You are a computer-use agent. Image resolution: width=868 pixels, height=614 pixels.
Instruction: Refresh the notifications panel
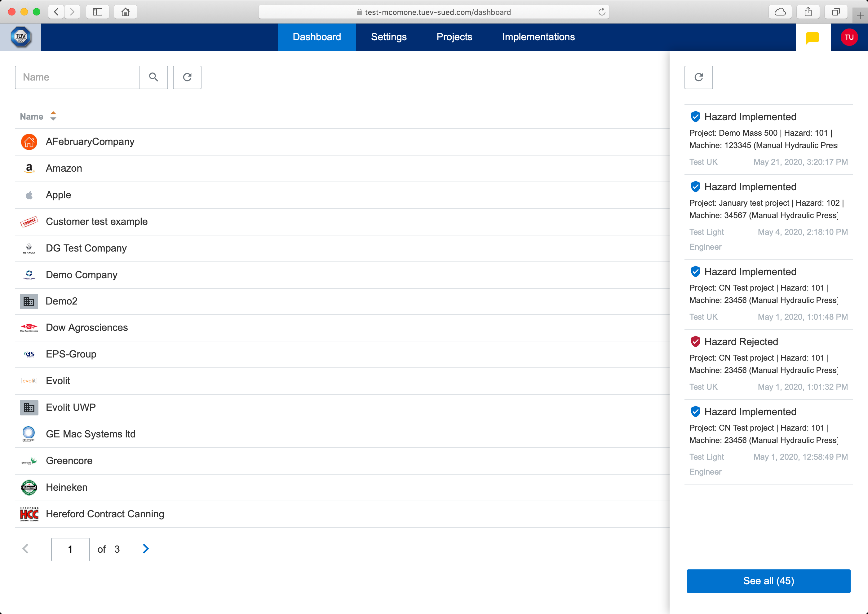tap(698, 77)
